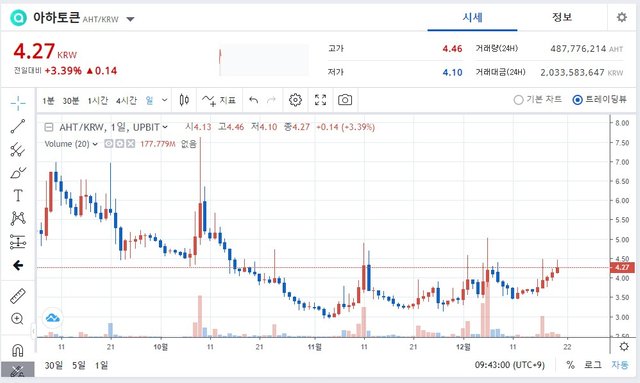Switch to the 정보 tab

coord(562,17)
